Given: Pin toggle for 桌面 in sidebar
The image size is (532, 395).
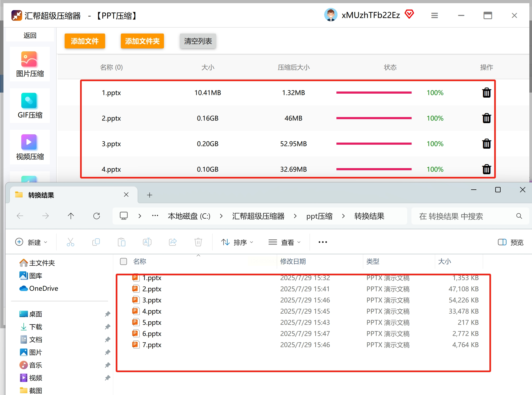Looking at the screenshot, I should (x=108, y=314).
